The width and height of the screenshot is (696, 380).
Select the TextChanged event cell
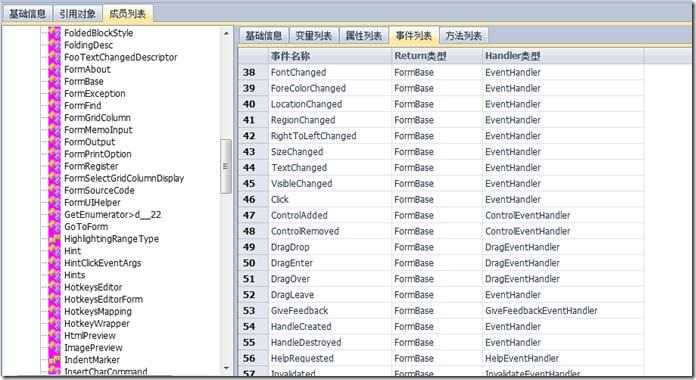click(330, 168)
